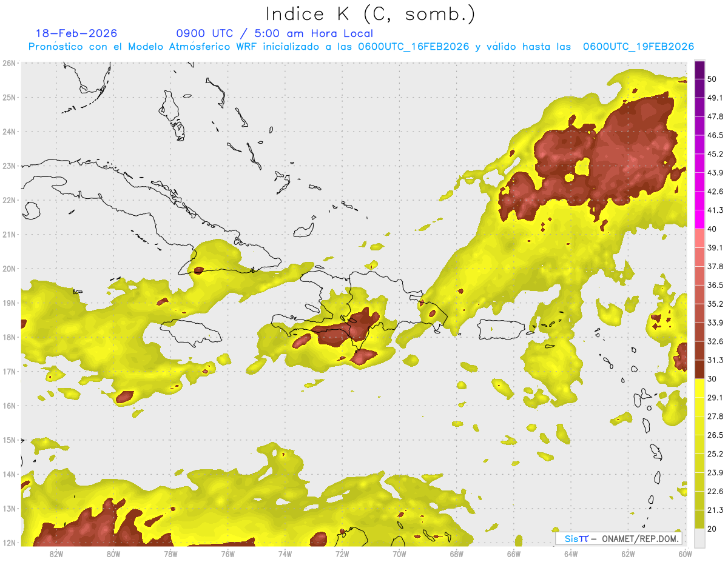Click the colorbar value '47.8'
This screenshot has width=728, height=562.
[x=715, y=116]
